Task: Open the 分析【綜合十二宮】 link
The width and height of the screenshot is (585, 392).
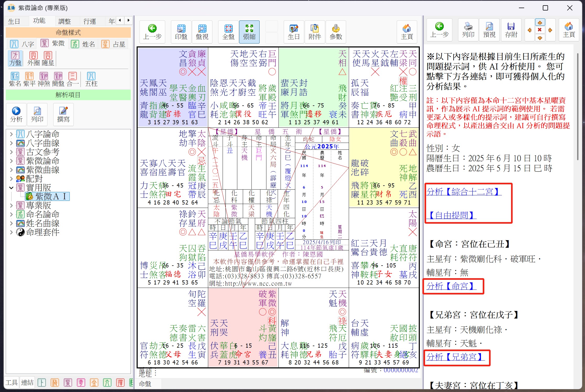Action: coord(464,192)
